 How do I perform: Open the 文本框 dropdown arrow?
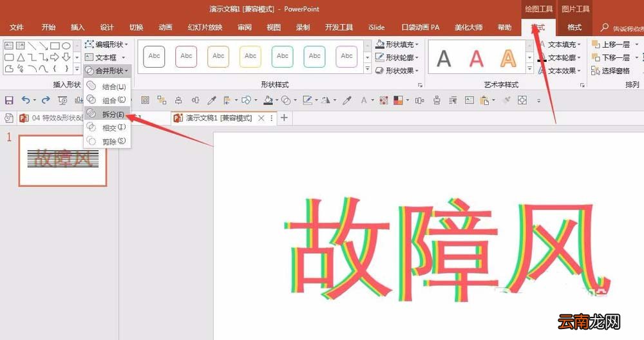click(123, 57)
